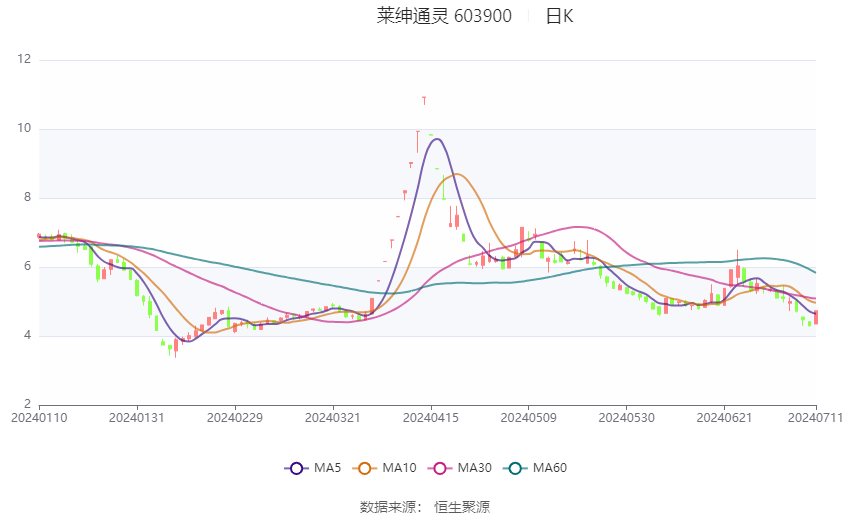
Task: Click x-axis date label 20240509
Action: 529,418
